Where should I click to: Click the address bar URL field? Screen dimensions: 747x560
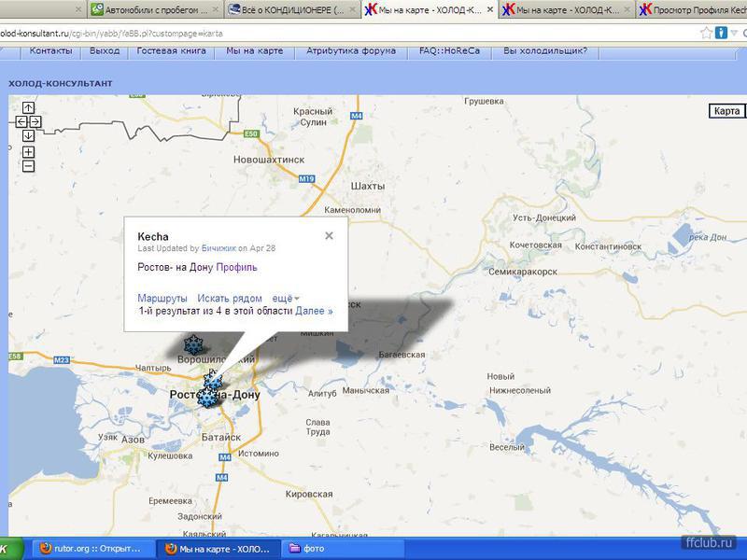[347, 34]
